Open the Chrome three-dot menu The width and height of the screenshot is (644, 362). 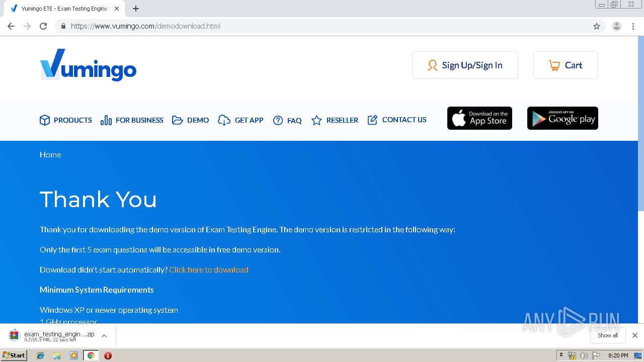click(x=633, y=26)
